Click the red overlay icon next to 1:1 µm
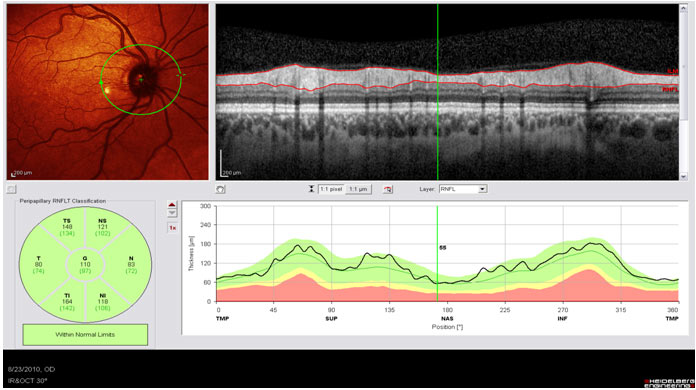 tap(388, 189)
